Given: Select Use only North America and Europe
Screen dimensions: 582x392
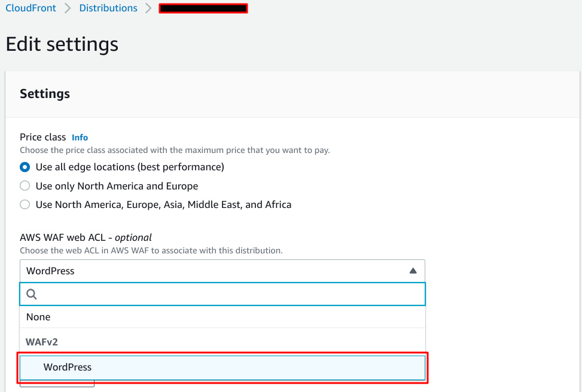Looking at the screenshot, I should coord(25,186).
